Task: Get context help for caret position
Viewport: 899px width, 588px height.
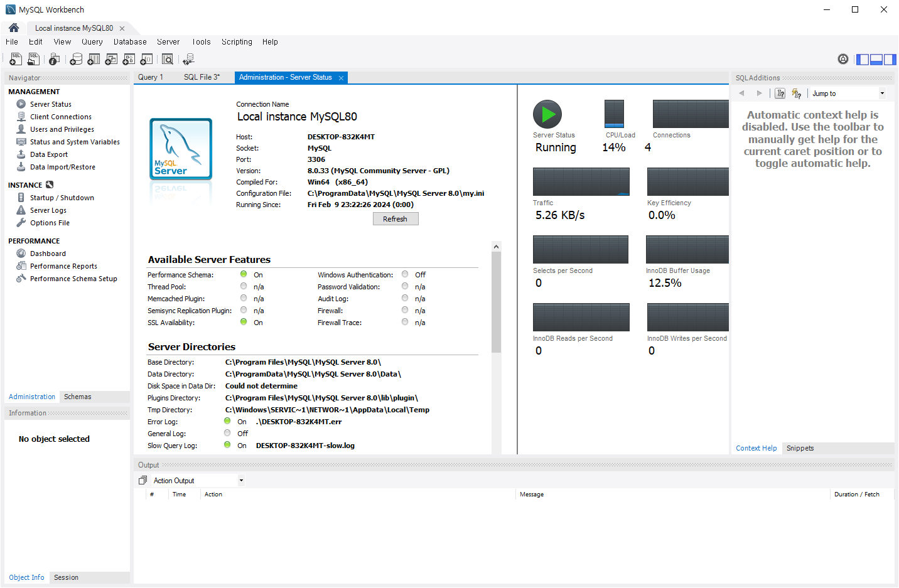Action: pos(780,94)
